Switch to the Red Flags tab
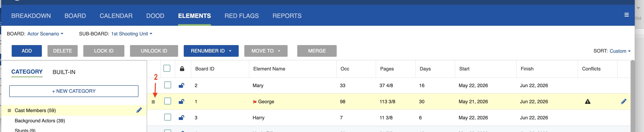 242,16
